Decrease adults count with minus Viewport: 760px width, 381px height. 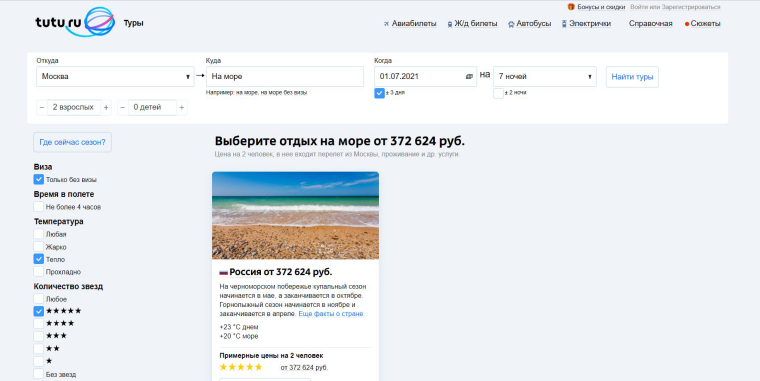(x=42, y=107)
